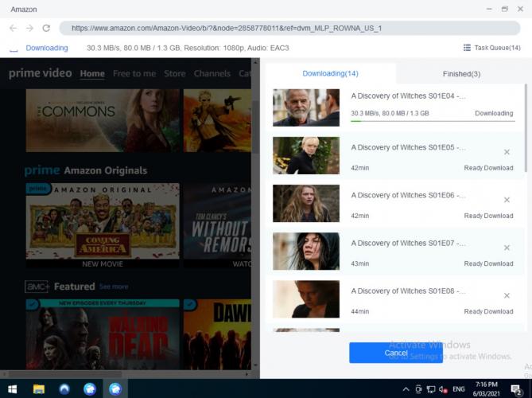Remove S01E08 from the download queue
The height and width of the screenshot is (398, 532).
(x=507, y=295)
